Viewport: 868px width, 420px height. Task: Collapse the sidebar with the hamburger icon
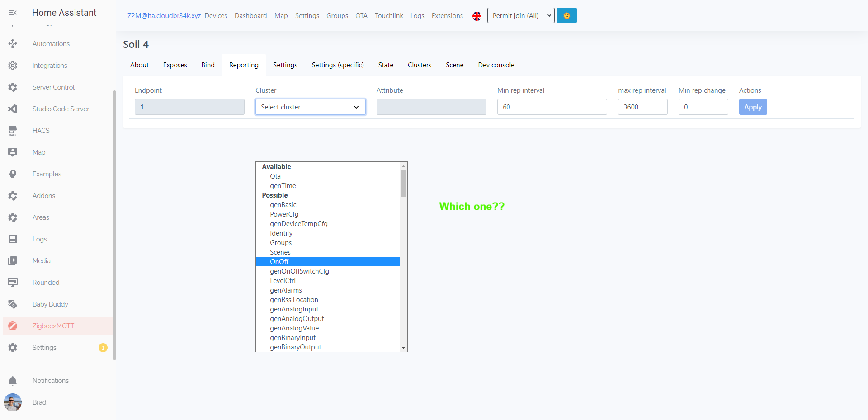(13, 12)
